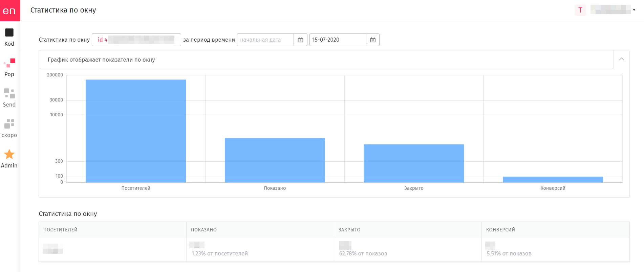644x272 pixels.
Task: Click the user avatar letter T
Action: [580, 10]
